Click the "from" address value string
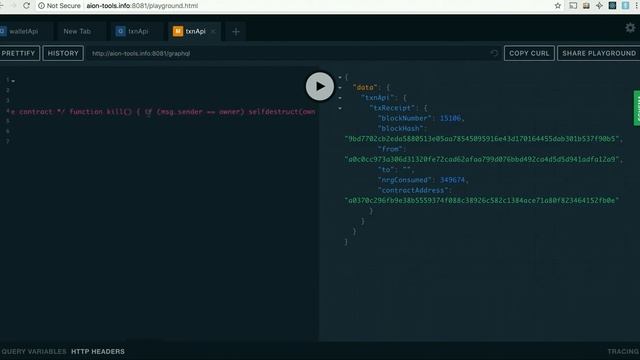Screen dimensions: 640x360 [x=483, y=159]
